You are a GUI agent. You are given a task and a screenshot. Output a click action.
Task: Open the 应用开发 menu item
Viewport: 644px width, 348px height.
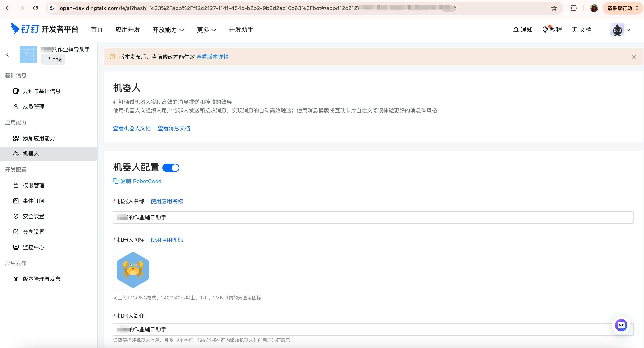point(128,30)
